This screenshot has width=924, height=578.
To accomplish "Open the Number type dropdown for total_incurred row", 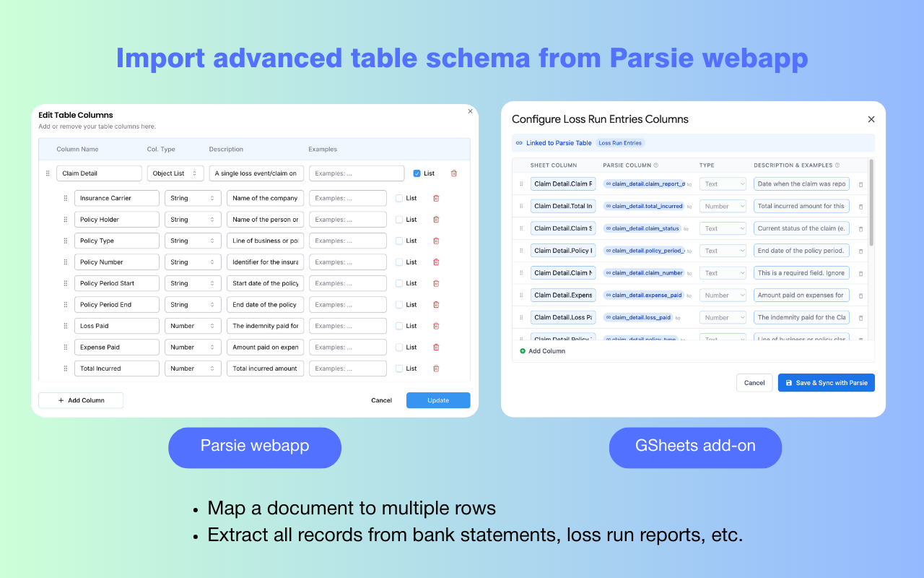I will (723, 207).
